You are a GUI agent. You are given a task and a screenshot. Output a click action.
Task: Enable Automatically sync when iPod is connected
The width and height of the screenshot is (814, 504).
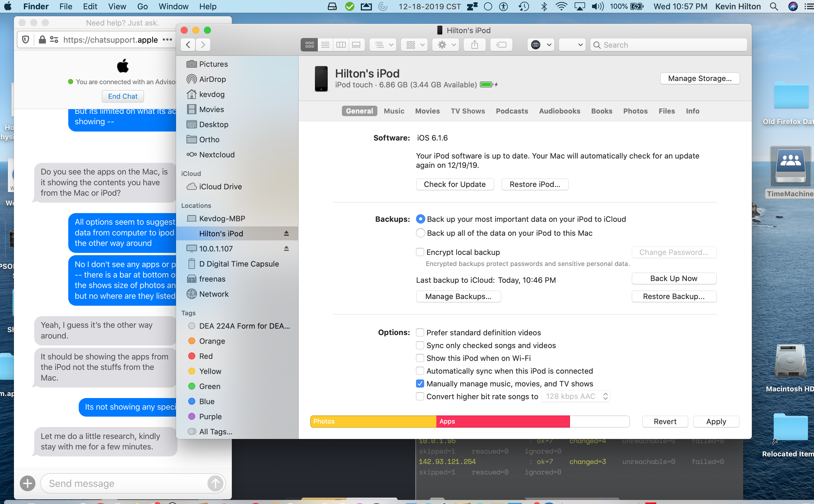420,371
